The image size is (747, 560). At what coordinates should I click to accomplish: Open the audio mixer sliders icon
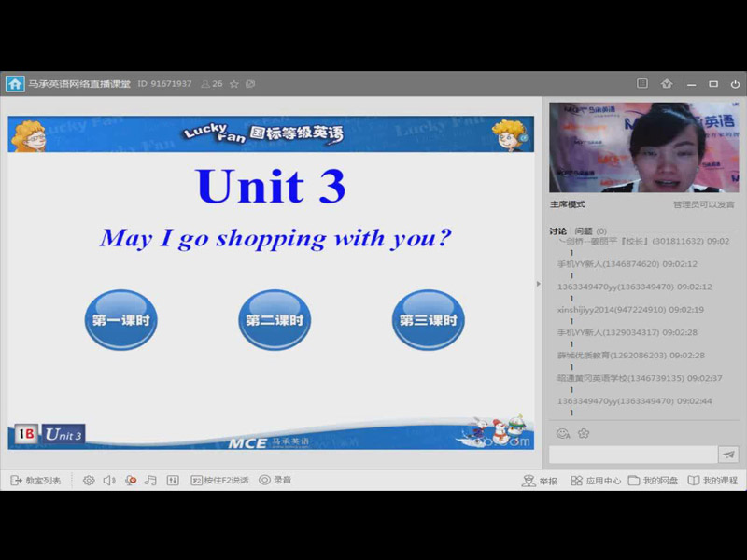173,480
